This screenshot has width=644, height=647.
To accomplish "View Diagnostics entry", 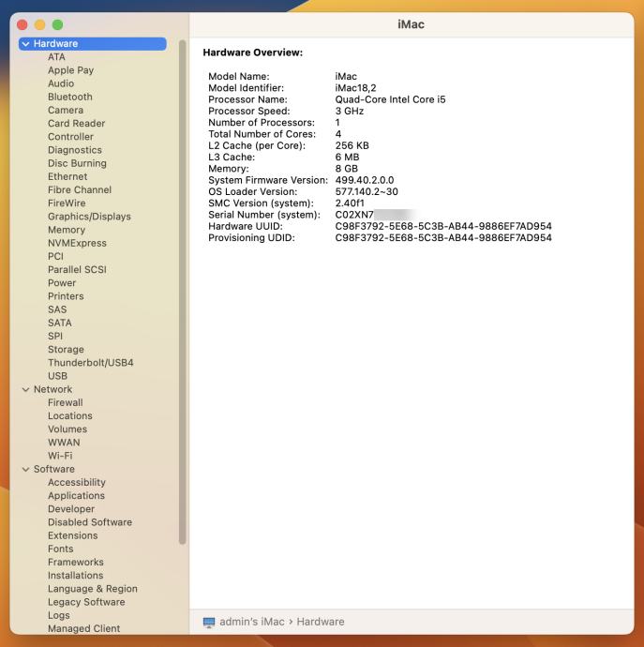I will pos(75,150).
